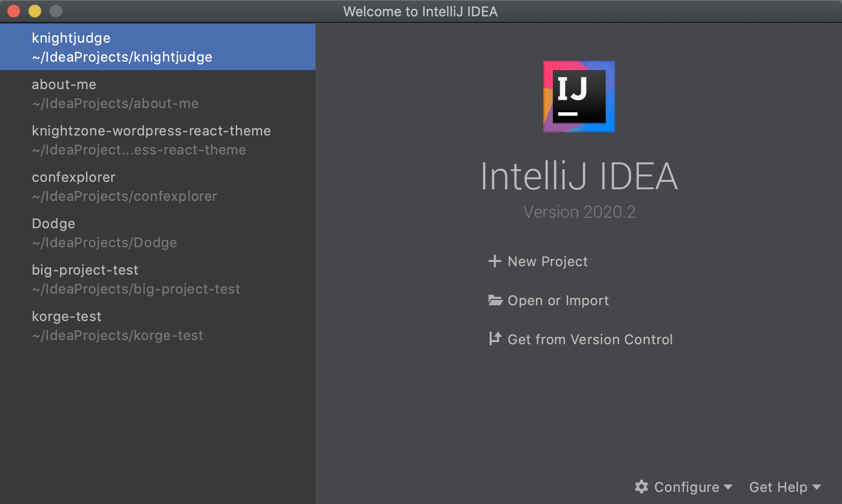This screenshot has width=842, height=504.
Task: Open the Configure dropdown menu
Action: 683,487
